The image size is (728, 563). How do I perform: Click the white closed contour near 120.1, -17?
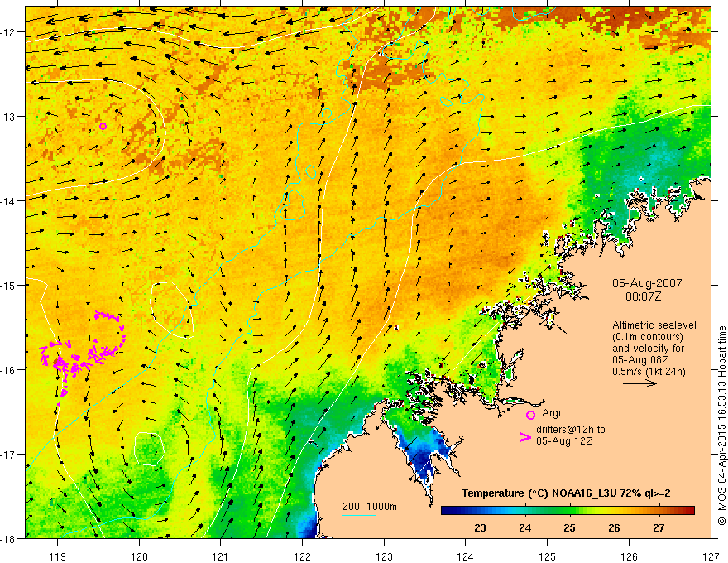[x=149, y=448]
